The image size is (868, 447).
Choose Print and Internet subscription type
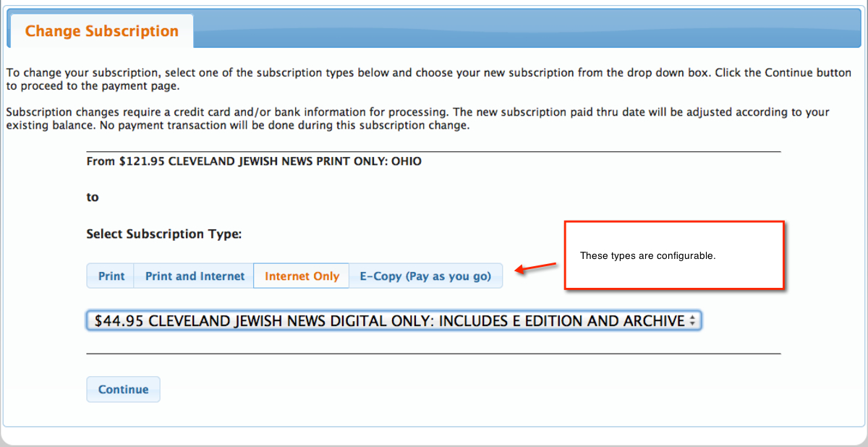pyautogui.click(x=195, y=276)
